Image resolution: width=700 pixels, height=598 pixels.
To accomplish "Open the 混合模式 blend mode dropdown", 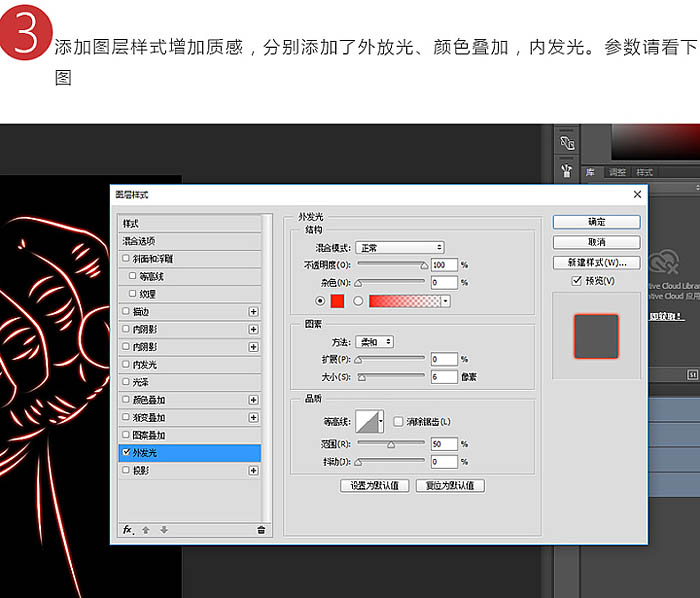I will (400, 247).
